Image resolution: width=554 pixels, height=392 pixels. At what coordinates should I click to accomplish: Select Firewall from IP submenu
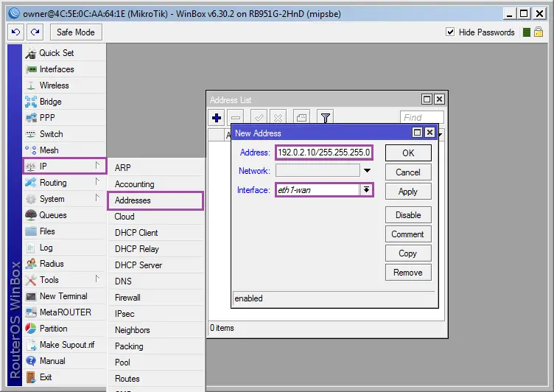tap(156, 298)
